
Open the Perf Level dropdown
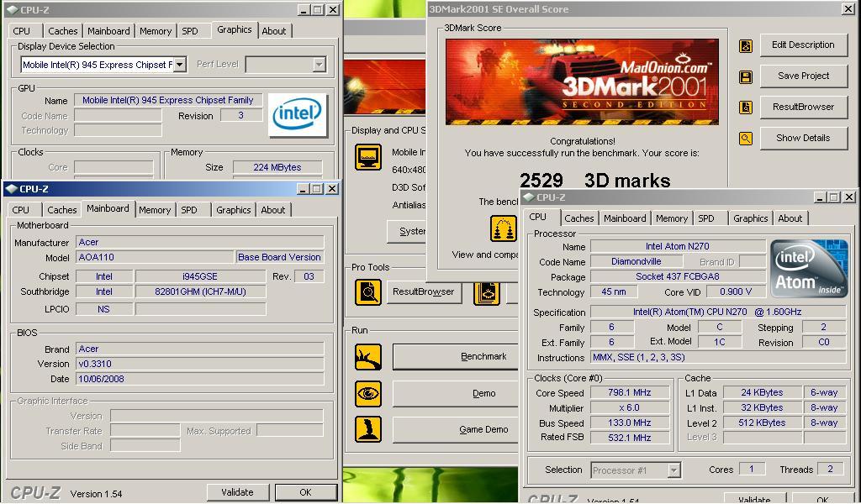(319, 65)
